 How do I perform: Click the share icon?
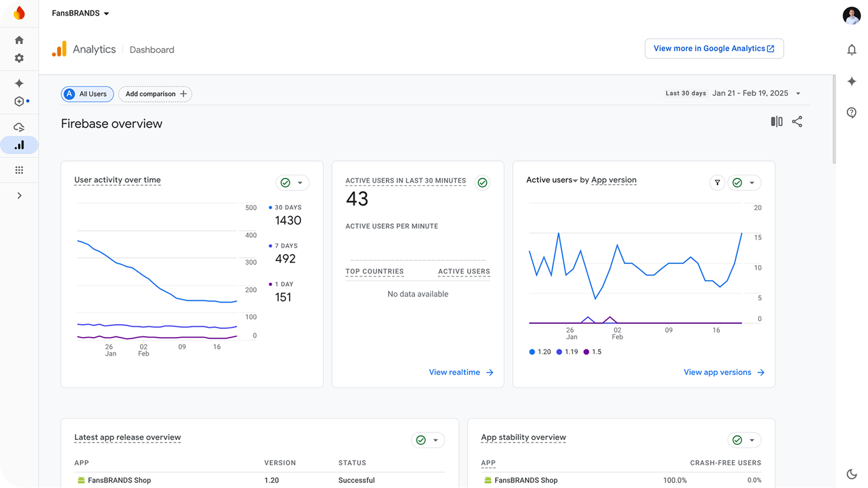click(797, 122)
